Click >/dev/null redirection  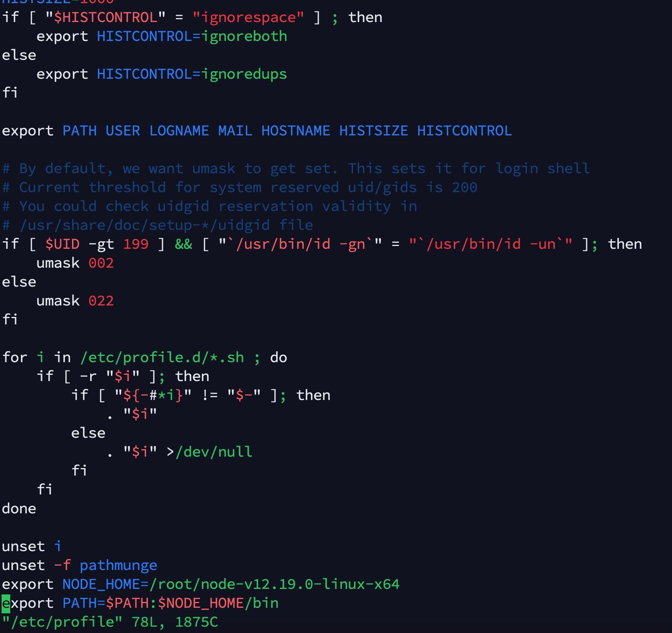(x=209, y=452)
